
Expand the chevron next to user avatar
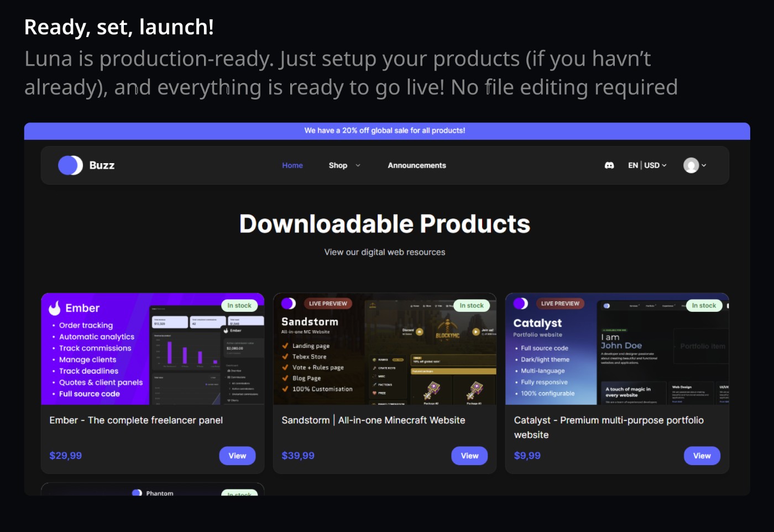tap(704, 165)
